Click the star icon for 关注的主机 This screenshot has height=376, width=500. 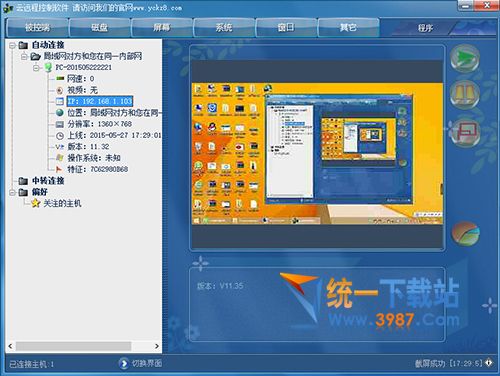pyautogui.click(x=36, y=203)
